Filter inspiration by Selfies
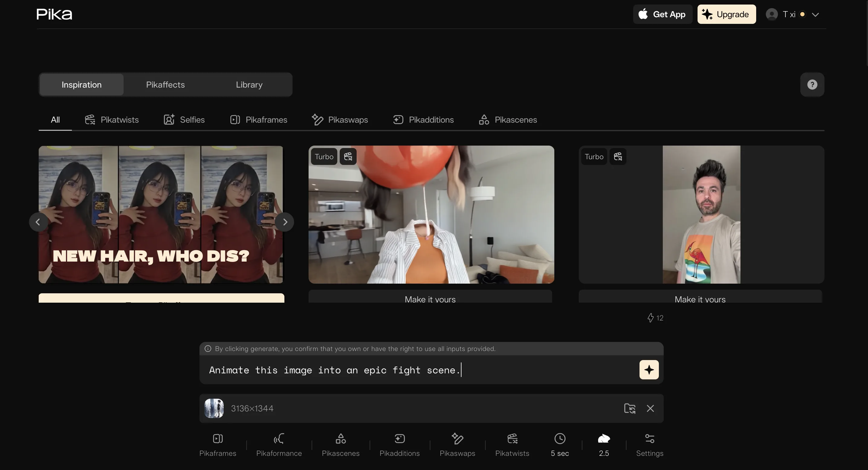 coord(184,120)
